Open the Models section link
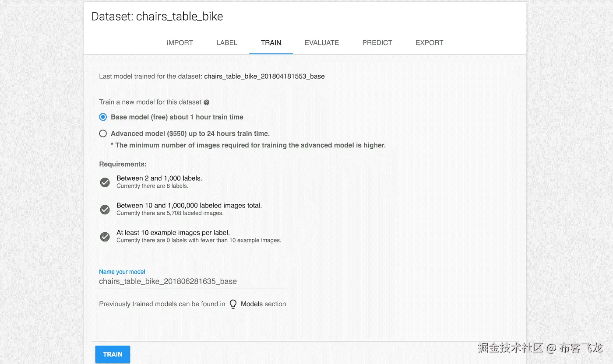 tap(263, 304)
